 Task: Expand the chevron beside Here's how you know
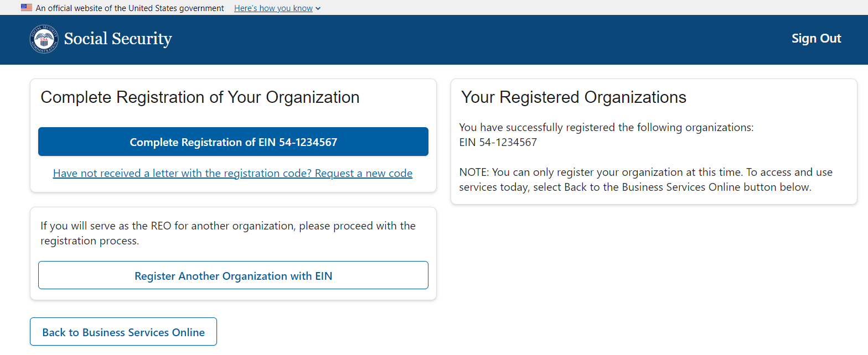pyautogui.click(x=318, y=8)
